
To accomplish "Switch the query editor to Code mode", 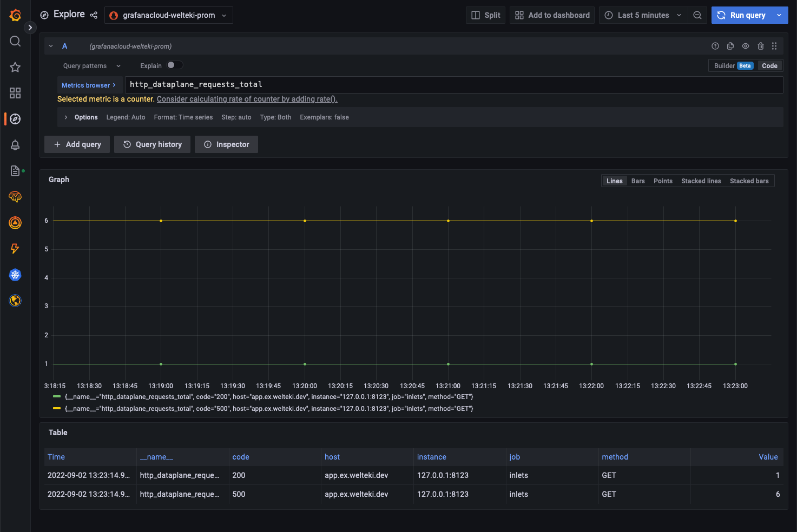I will [x=769, y=66].
